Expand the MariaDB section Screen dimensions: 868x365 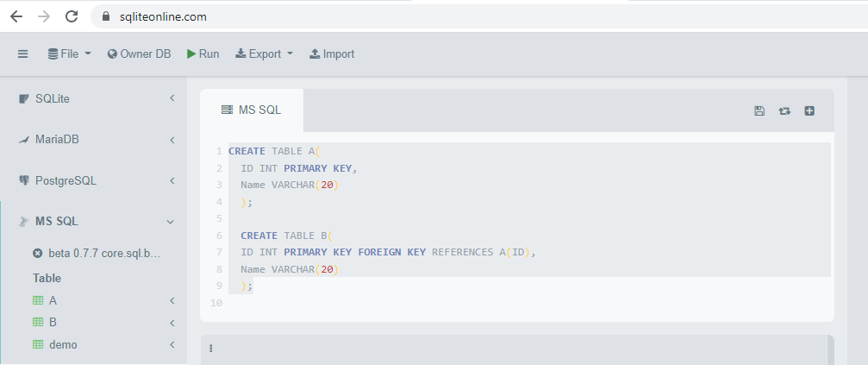pos(172,140)
